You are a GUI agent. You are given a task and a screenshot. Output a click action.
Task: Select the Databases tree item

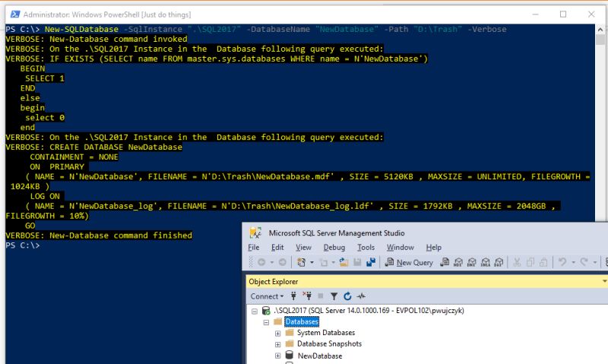pos(302,321)
